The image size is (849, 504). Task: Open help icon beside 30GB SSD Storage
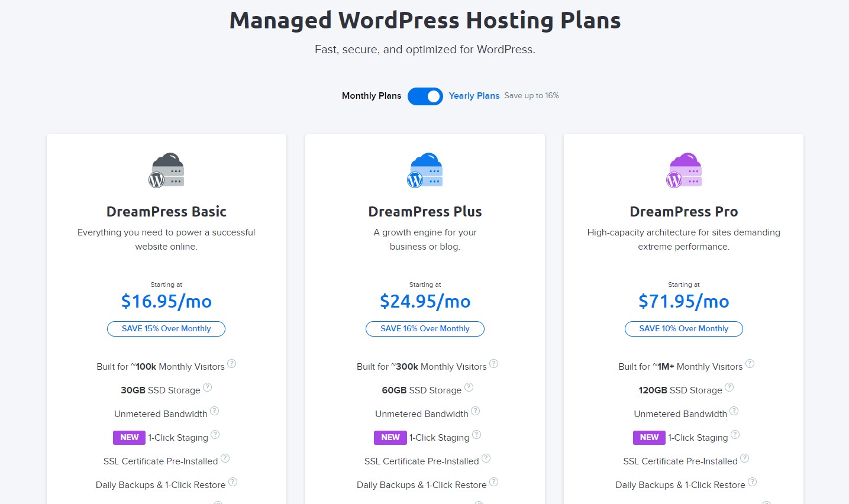[208, 387]
